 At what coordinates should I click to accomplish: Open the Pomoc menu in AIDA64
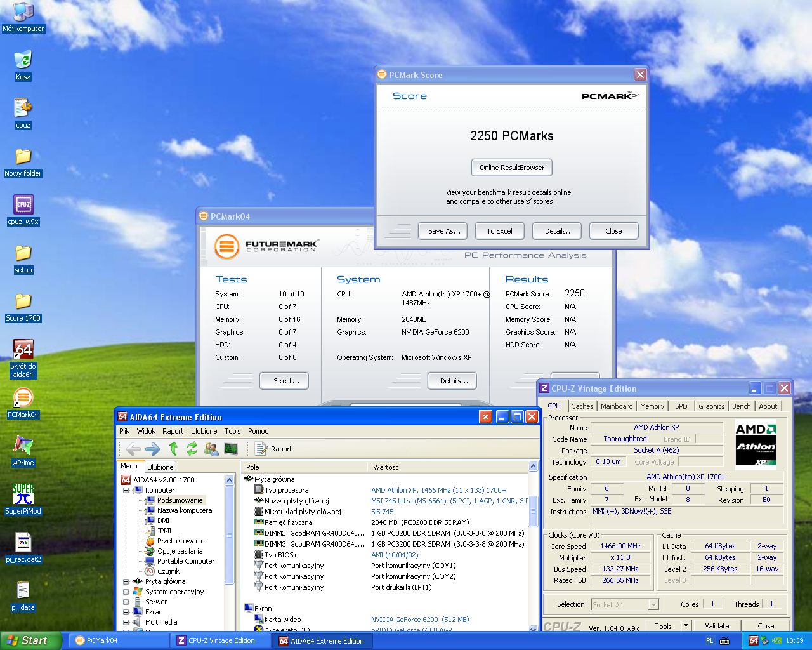click(x=258, y=431)
